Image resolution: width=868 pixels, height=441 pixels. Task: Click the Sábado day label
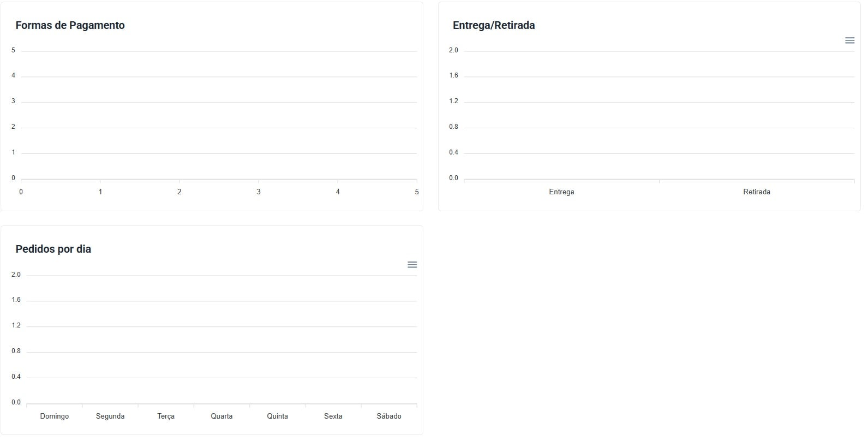[388, 416]
